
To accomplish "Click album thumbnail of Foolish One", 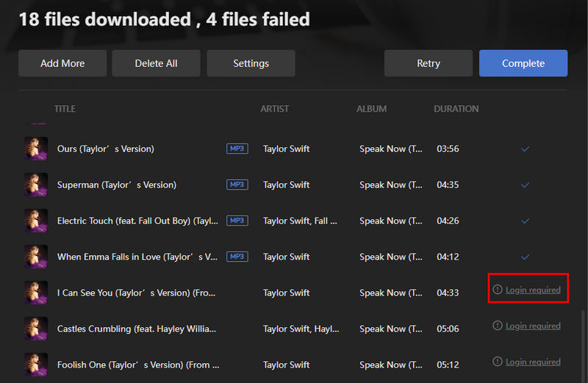I will point(36,365).
